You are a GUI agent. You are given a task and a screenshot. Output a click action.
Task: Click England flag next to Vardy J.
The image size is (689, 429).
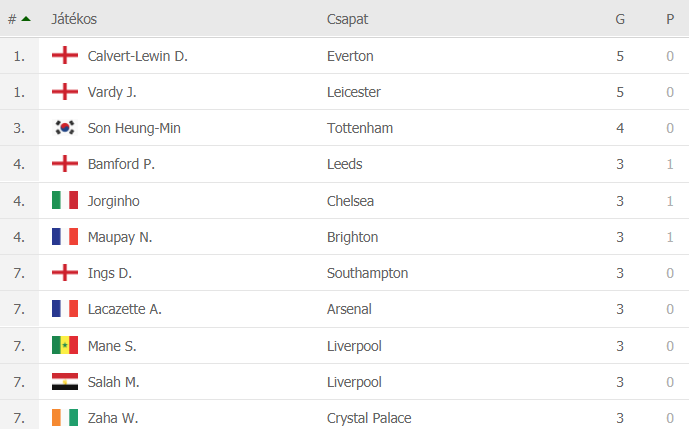coord(65,91)
